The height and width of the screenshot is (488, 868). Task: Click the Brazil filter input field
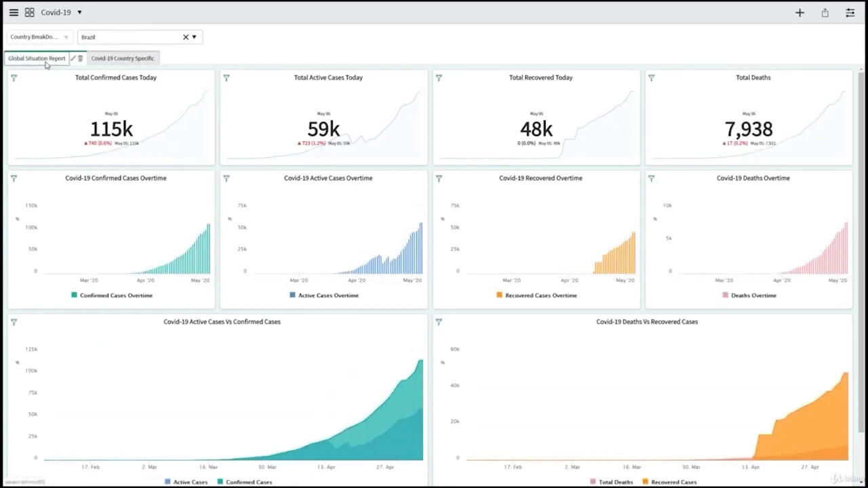129,37
